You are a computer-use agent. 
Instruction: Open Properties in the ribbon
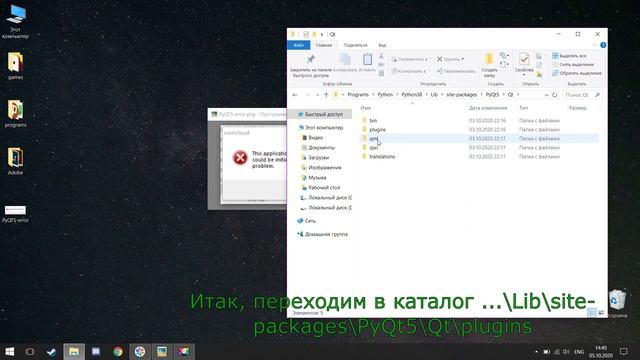point(524,63)
